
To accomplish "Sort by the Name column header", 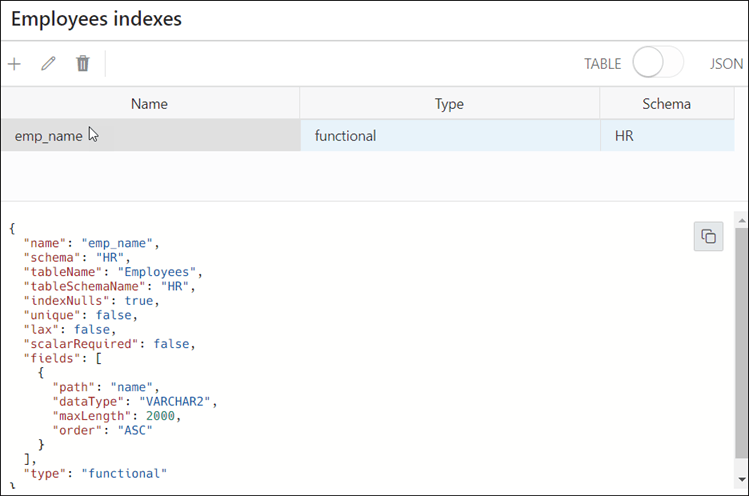I will click(150, 103).
